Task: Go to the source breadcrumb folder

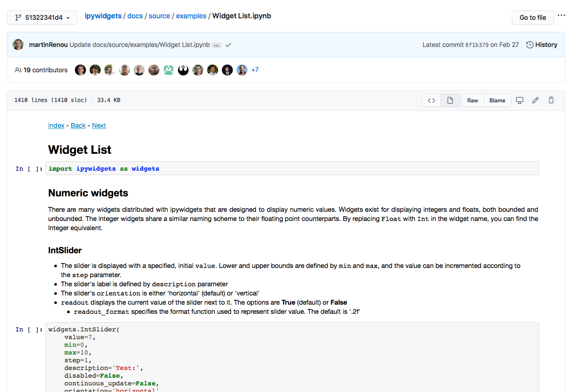Action: point(159,16)
